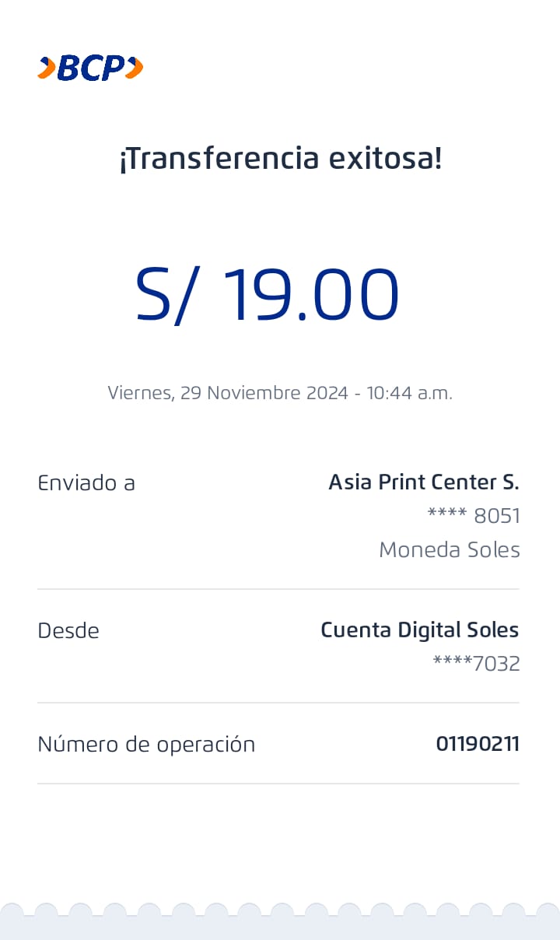Click the orange chevron left of BCP
The image size is (560, 940).
coord(47,68)
